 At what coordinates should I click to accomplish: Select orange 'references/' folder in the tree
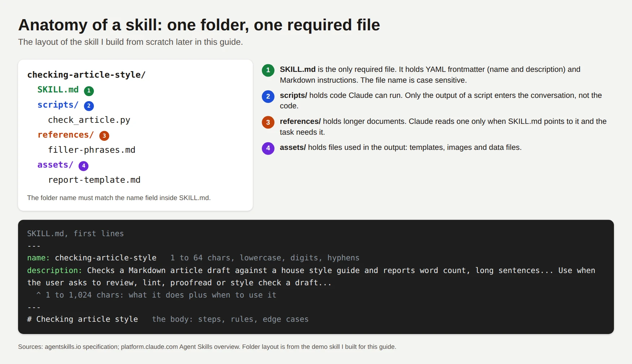click(x=66, y=135)
